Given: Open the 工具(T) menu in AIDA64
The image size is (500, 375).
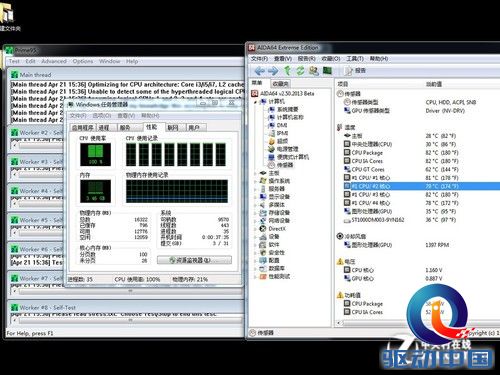Looking at the screenshot, I should (x=355, y=59).
